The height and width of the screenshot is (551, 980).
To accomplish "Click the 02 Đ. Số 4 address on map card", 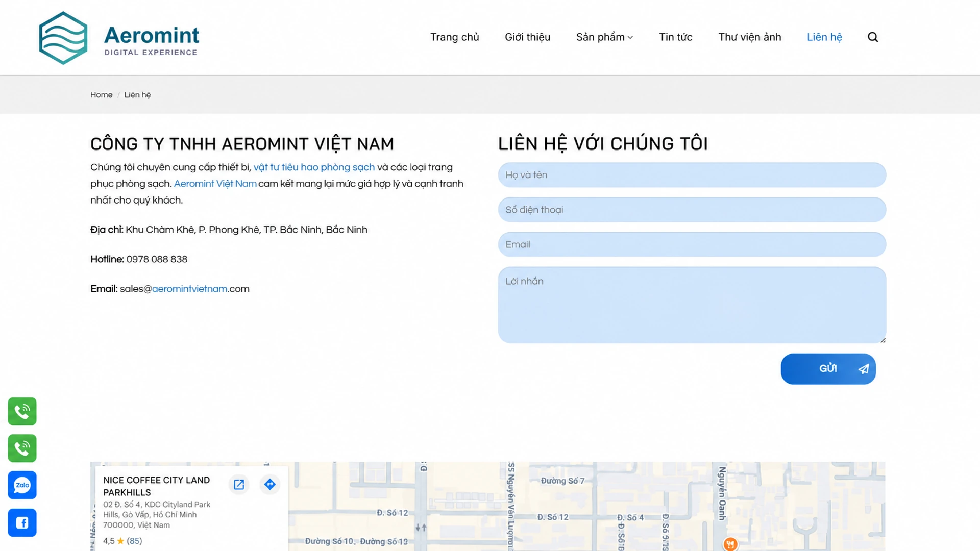I will tap(157, 515).
